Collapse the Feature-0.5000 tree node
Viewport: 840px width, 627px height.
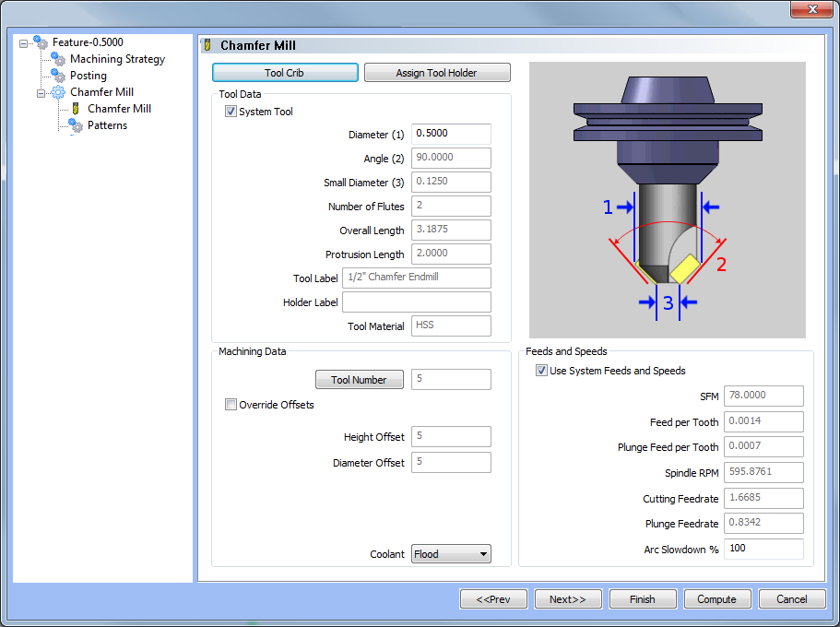pyautogui.click(x=24, y=42)
